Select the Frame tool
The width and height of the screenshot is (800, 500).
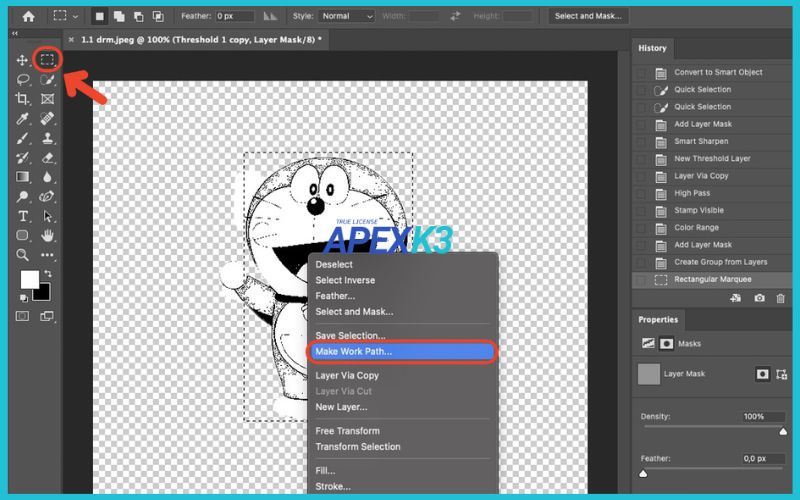point(47,99)
